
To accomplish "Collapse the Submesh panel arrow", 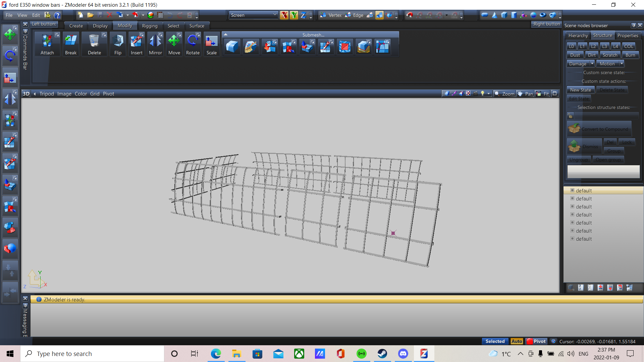I will coord(226,35).
